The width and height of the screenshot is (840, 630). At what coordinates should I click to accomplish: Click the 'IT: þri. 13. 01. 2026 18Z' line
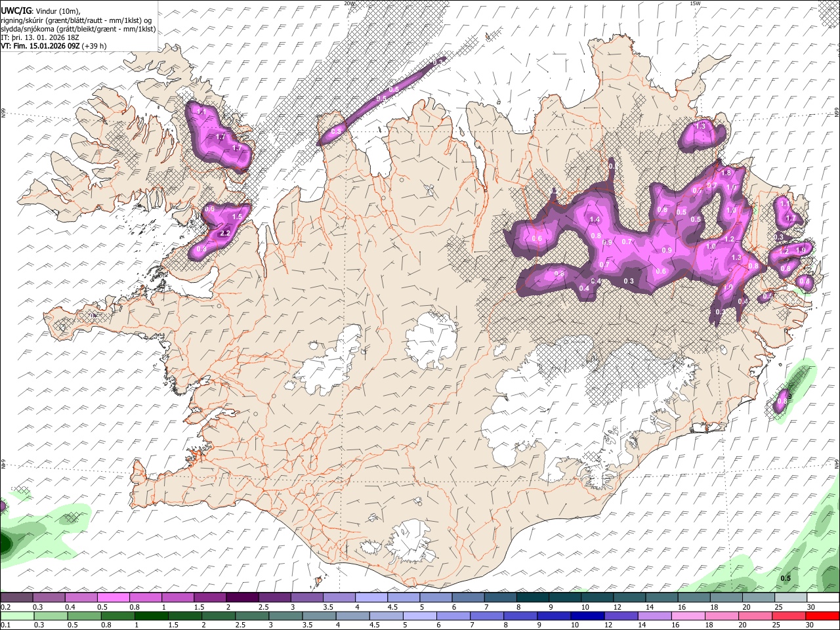click(x=40, y=37)
